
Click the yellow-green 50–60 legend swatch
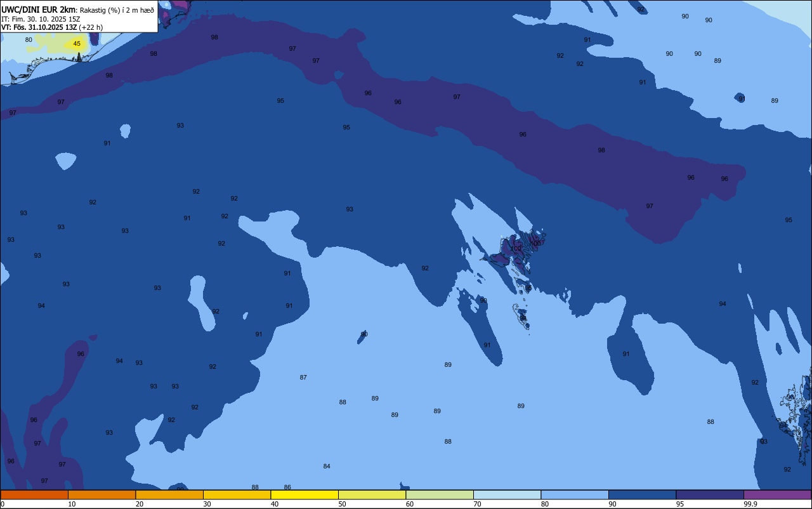[372, 494]
